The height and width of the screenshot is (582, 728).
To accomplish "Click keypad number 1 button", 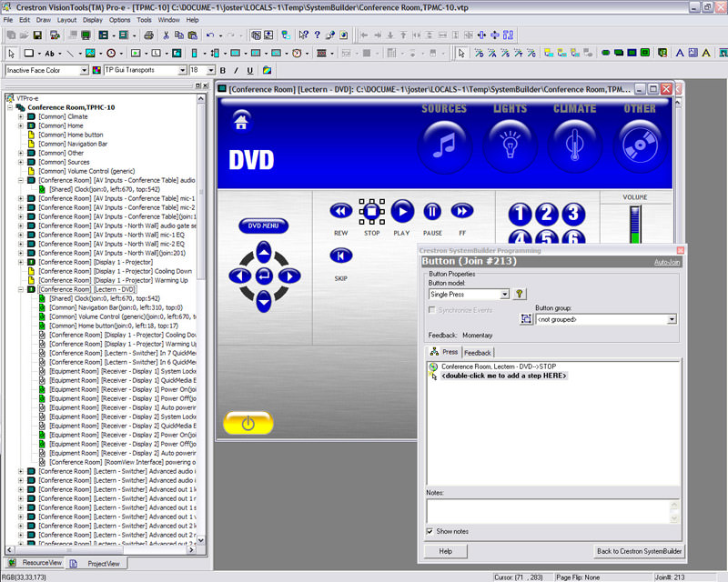I will (520, 214).
